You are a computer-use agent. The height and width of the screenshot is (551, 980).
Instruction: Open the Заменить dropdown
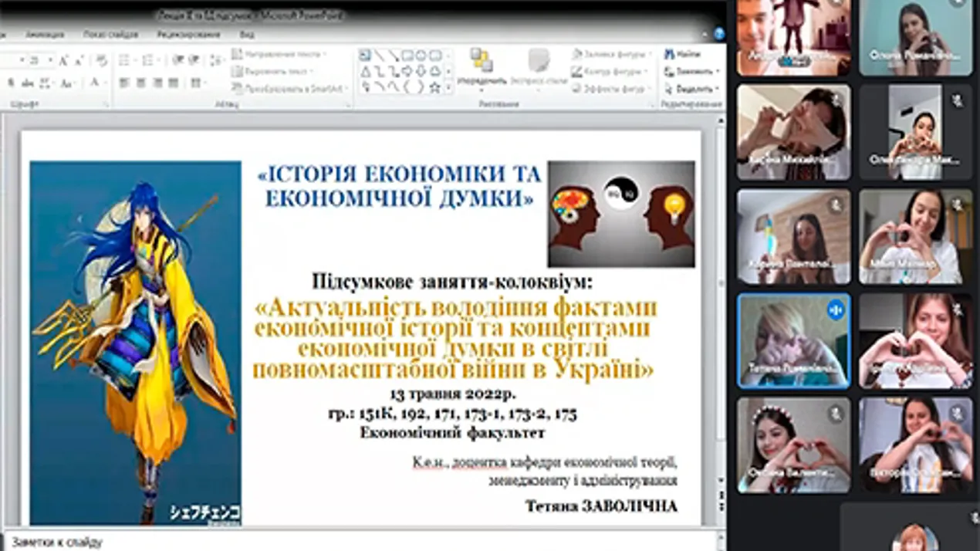pyautogui.click(x=691, y=72)
